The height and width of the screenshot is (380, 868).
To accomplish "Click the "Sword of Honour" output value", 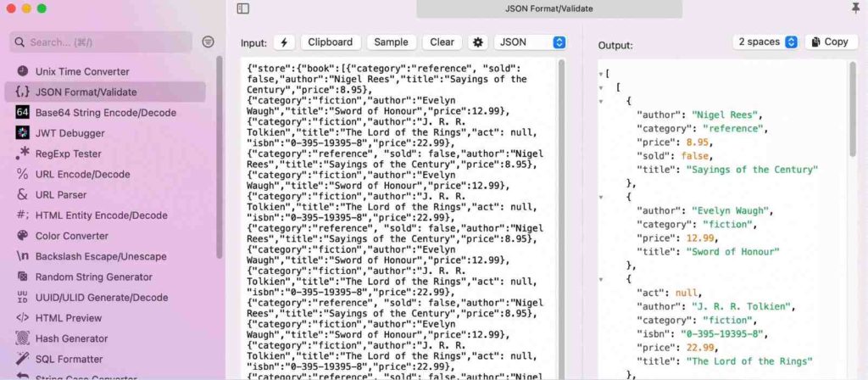I will (x=732, y=251).
